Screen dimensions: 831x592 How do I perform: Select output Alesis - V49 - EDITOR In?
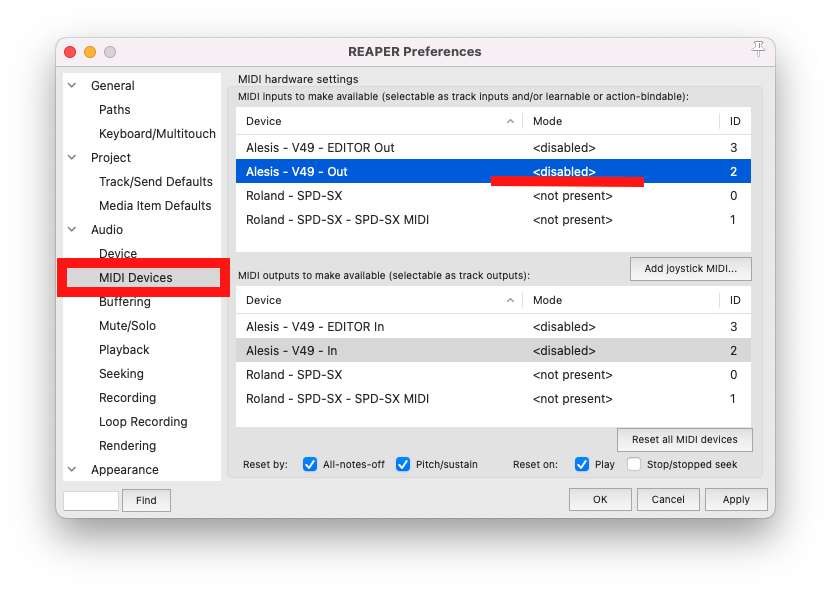pyautogui.click(x=493, y=326)
